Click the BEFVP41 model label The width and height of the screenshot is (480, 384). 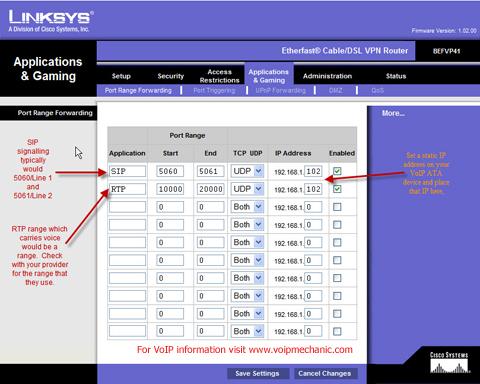click(x=447, y=51)
